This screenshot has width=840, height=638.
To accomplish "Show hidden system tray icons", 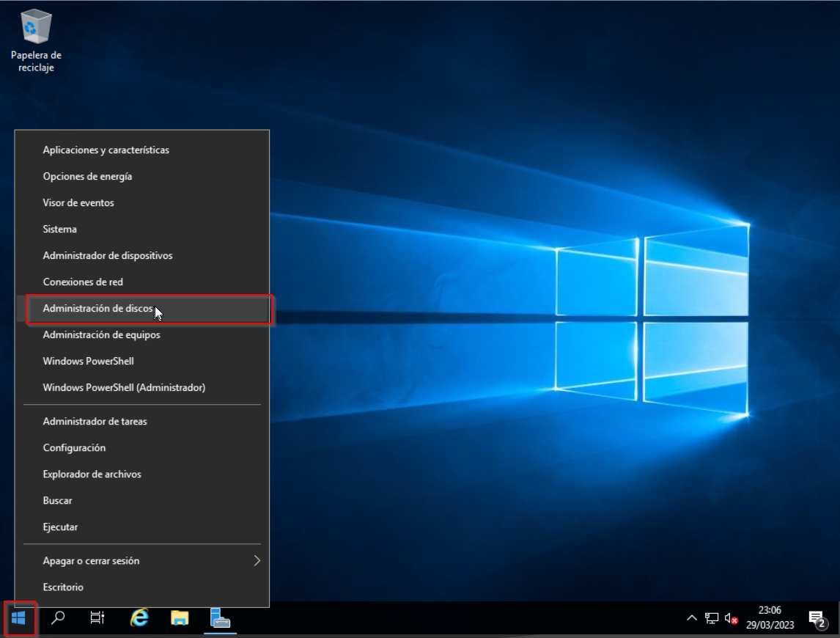I will click(691, 618).
